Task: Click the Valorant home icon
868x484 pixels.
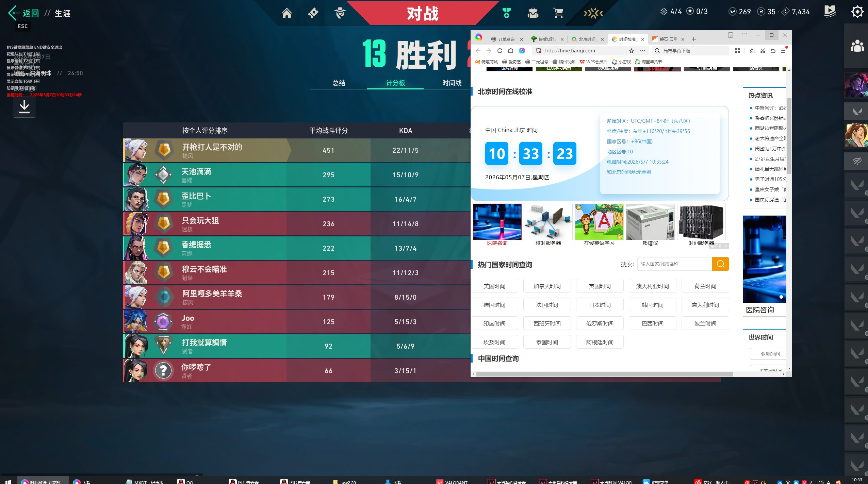Action: [286, 13]
